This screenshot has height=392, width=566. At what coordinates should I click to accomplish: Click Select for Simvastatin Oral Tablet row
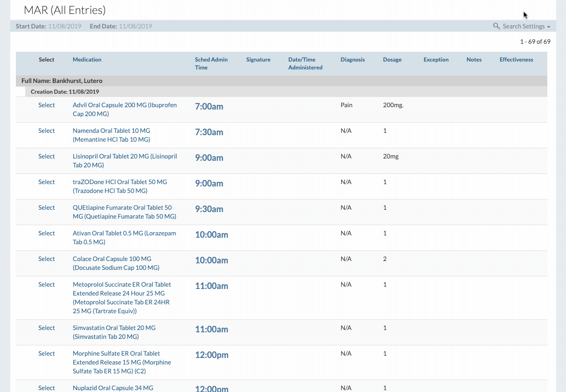pyautogui.click(x=46, y=328)
